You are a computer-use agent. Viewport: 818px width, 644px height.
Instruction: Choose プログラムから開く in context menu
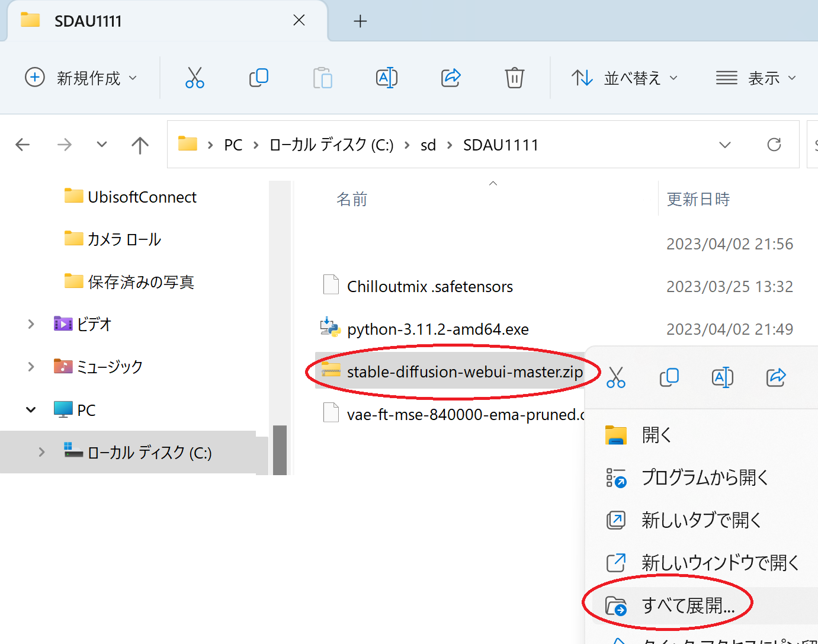coord(704,478)
